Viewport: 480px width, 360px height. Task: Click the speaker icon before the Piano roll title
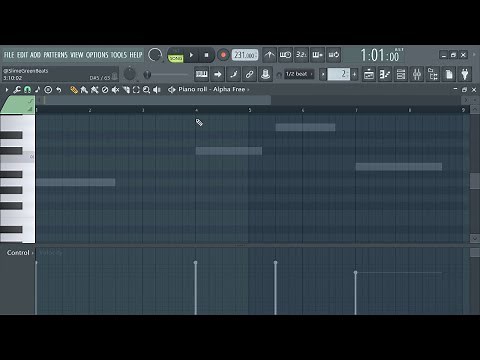(171, 90)
